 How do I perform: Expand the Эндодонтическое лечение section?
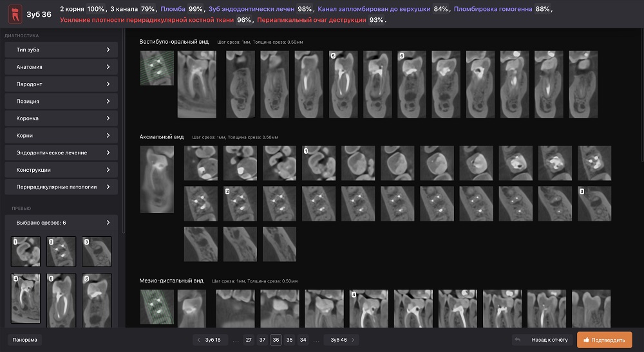(x=61, y=153)
